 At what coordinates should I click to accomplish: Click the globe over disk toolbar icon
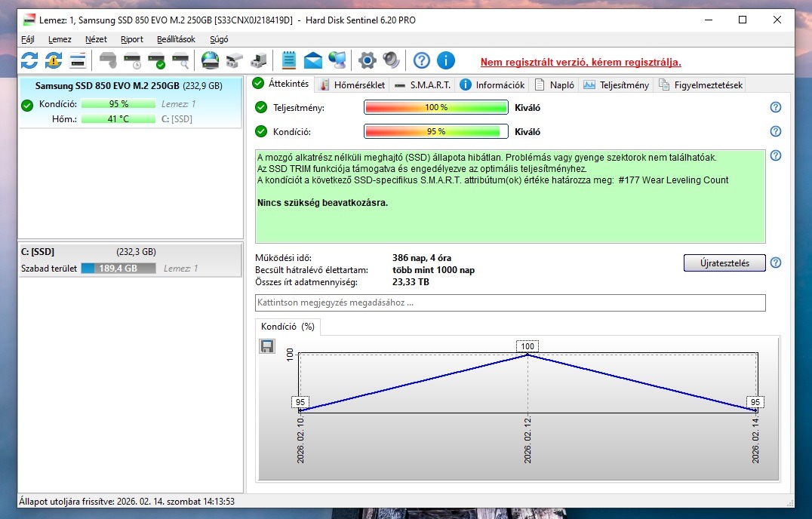coord(210,60)
